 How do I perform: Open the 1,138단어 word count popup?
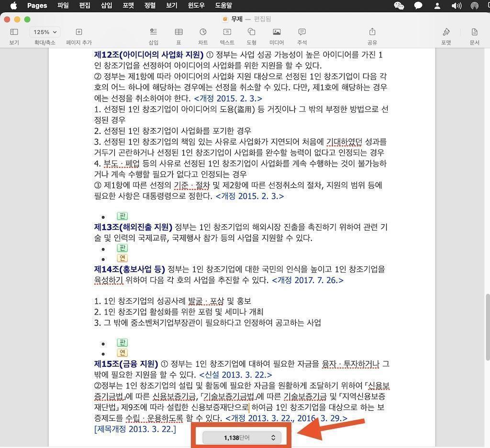[x=242, y=437]
